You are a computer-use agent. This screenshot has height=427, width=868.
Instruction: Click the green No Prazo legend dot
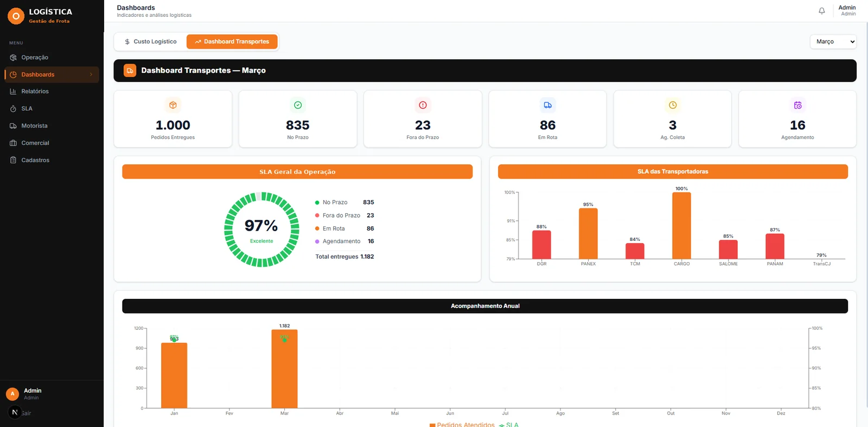click(317, 202)
